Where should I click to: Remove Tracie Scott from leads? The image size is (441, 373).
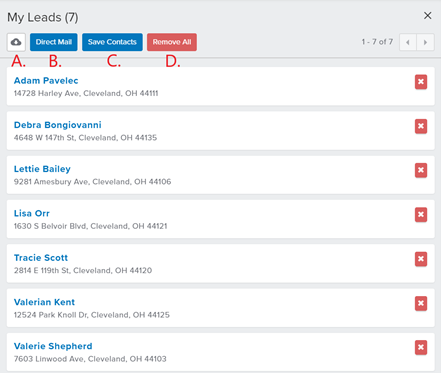click(x=421, y=259)
